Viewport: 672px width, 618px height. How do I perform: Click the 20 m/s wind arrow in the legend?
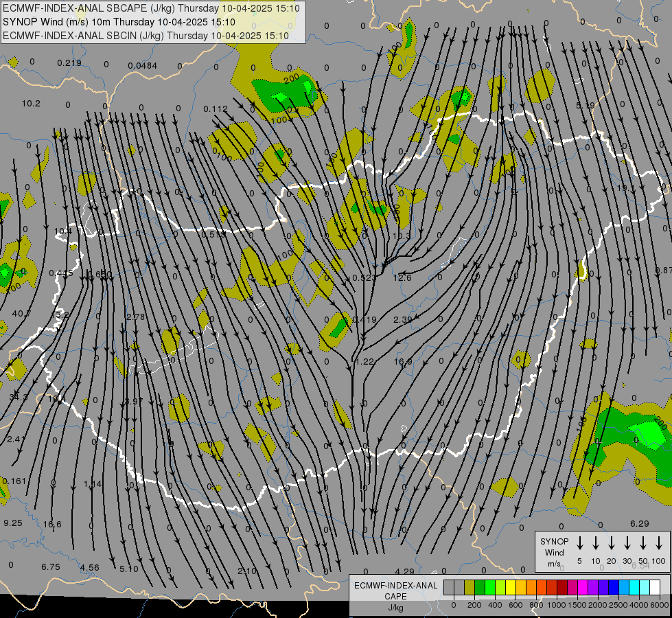[x=611, y=543]
